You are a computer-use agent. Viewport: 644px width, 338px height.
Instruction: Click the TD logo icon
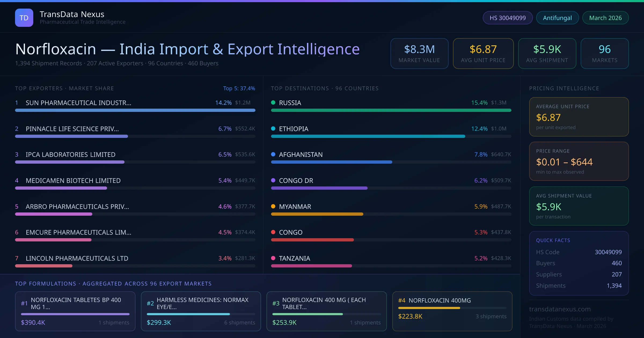(x=24, y=18)
